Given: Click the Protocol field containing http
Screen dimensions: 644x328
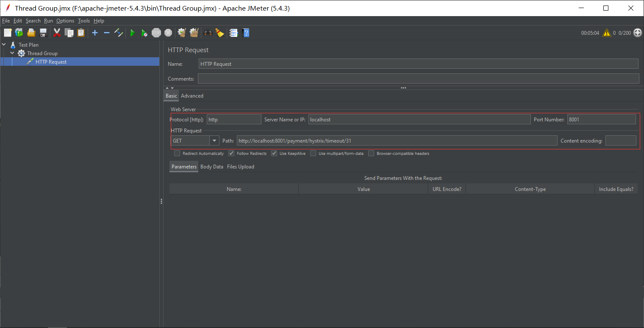Looking at the screenshot, I should click(x=234, y=119).
